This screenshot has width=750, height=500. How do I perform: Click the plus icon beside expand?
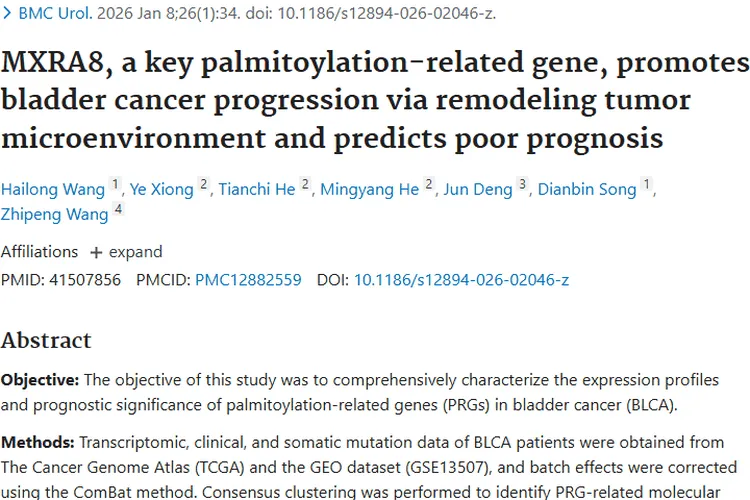point(96,252)
